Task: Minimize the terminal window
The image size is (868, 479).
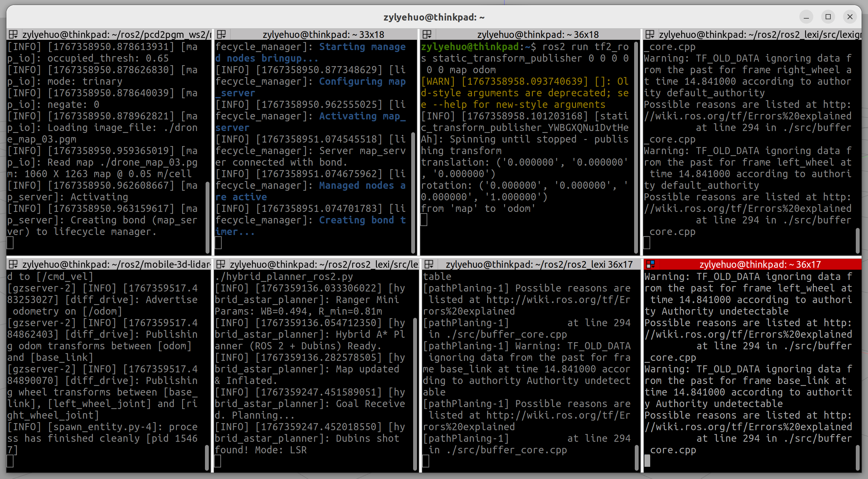Action: [x=806, y=17]
